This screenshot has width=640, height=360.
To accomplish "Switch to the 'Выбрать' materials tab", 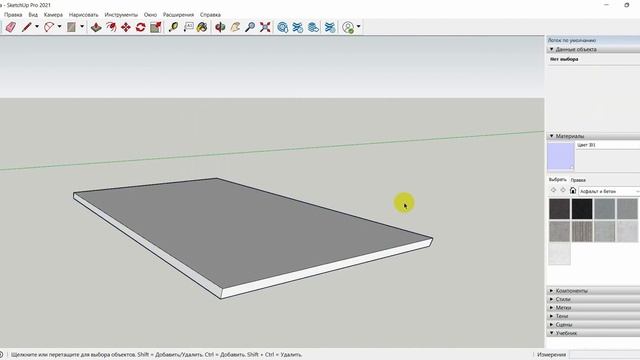I will click(x=557, y=180).
